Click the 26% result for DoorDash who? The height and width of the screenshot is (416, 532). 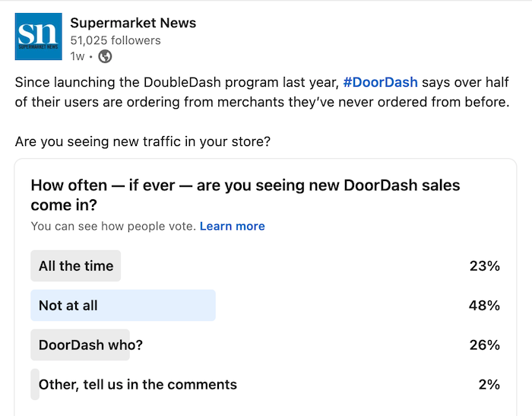(x=485, y=345)
